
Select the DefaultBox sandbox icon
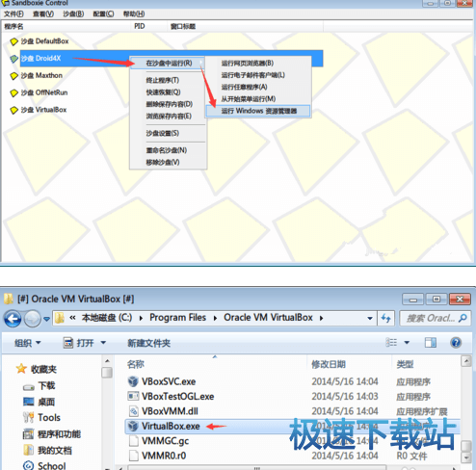(x=13, y=41)
